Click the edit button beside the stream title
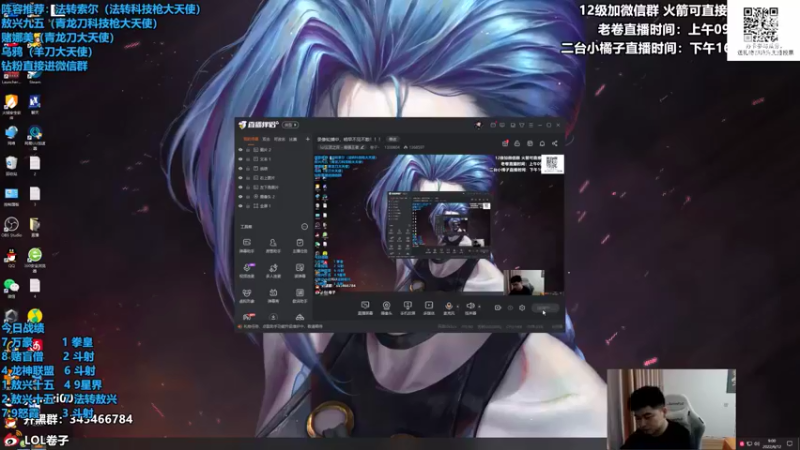The height and width of the screenshot is (450, 800). (x=393, y=139)
